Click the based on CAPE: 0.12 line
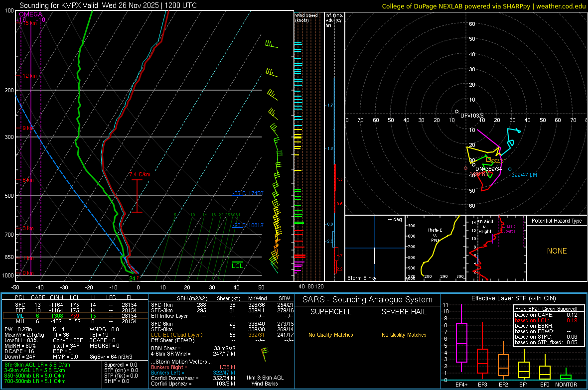 coord(546,315)
